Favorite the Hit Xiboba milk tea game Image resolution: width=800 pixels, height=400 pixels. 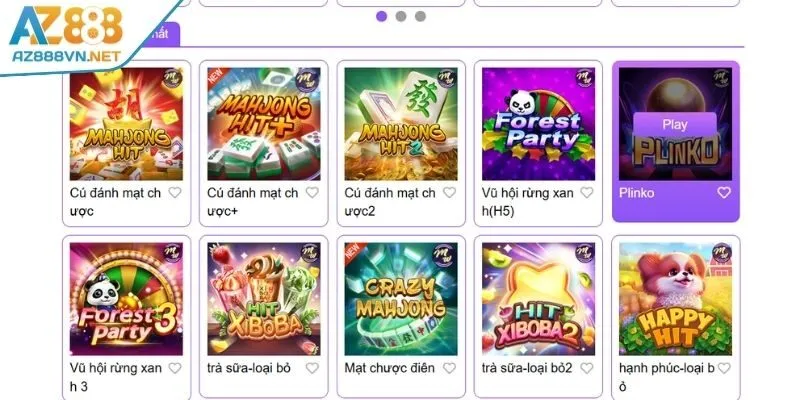312,368
